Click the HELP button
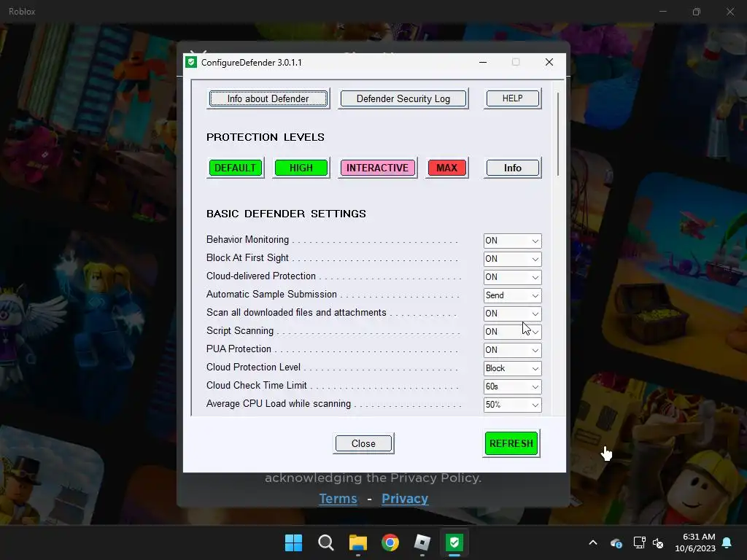This screenshot has height=560, width=747. [x=513, y=98]
